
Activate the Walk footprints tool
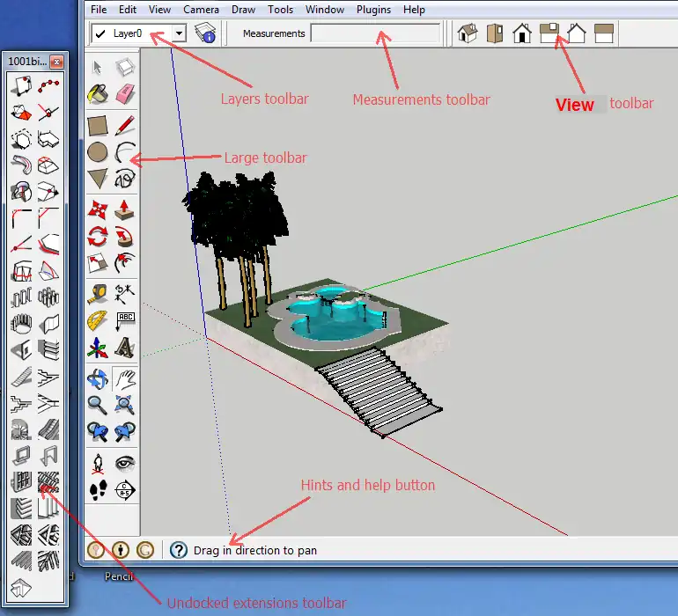point(98,490)
